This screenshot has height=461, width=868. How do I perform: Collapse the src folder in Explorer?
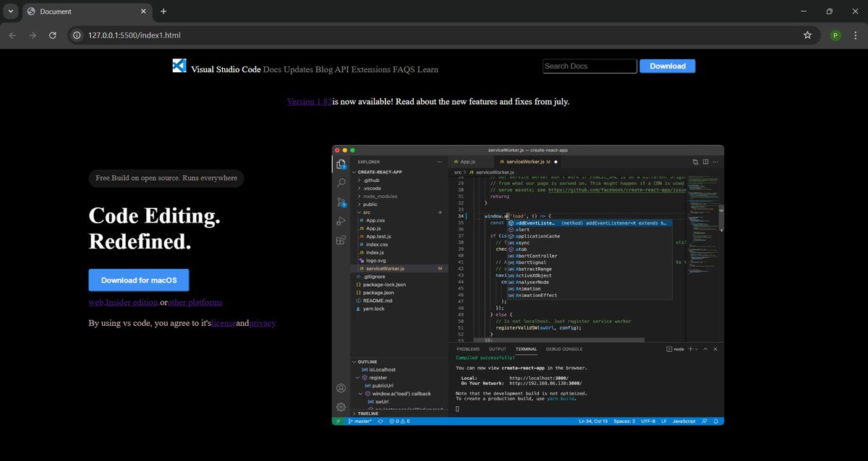coord(366,212)
